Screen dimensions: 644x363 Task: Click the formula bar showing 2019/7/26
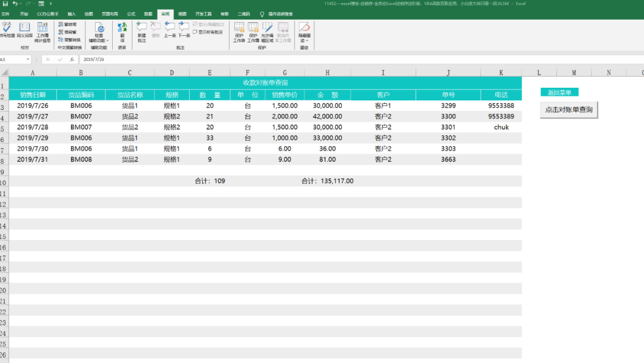point(361,59)
